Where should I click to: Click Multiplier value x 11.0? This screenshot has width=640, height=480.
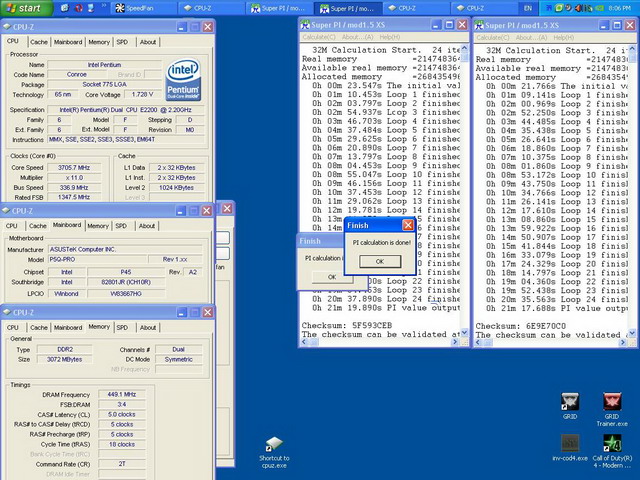coord(74,178)
